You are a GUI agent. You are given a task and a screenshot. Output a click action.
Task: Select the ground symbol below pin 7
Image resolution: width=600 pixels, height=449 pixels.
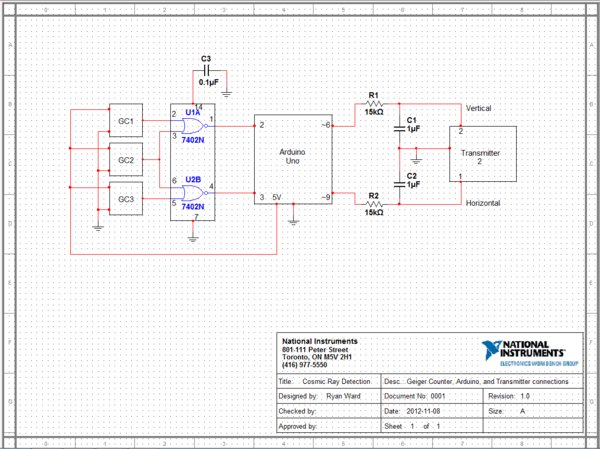point(193,239)
